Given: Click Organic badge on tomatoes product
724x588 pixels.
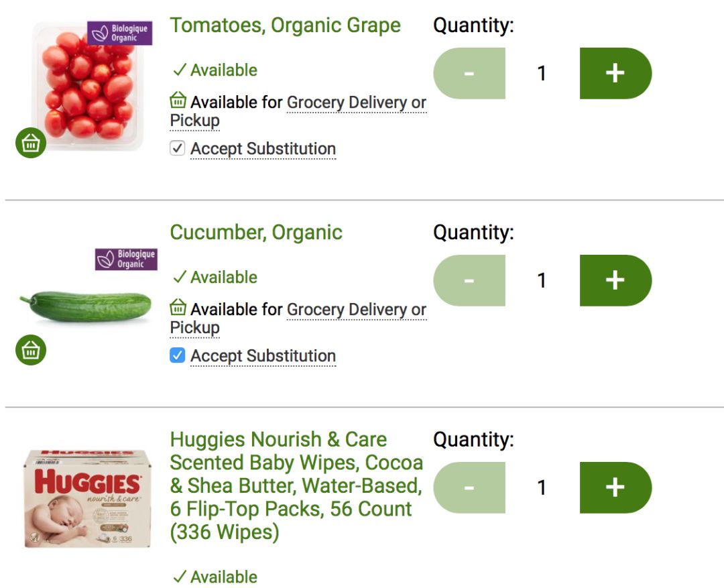Looking at the screenshot, I should click(119, 34).
